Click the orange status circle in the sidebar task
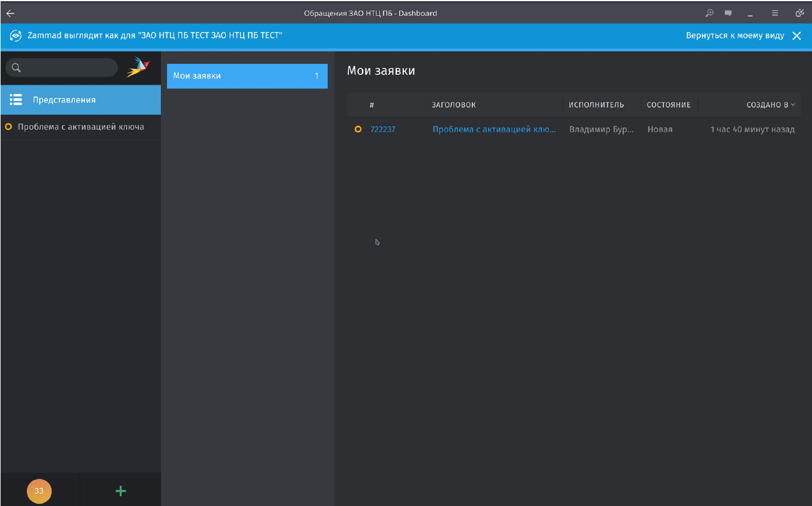Image resolution: width=812 pixels, height=506 pixels. tap(8, 127)
